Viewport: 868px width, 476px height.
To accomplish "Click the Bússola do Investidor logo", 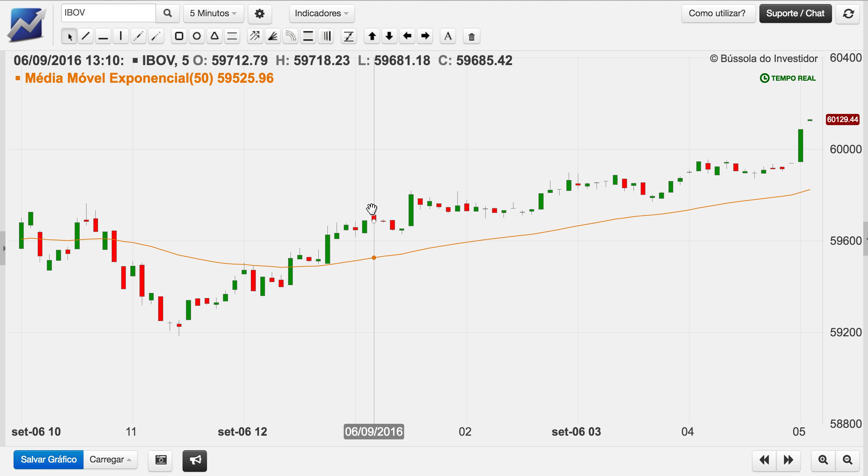I will (27, 24).
